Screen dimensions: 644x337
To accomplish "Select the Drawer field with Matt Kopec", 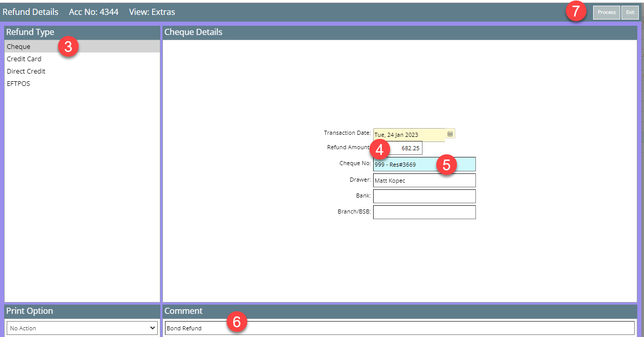I will pos(424,181).
